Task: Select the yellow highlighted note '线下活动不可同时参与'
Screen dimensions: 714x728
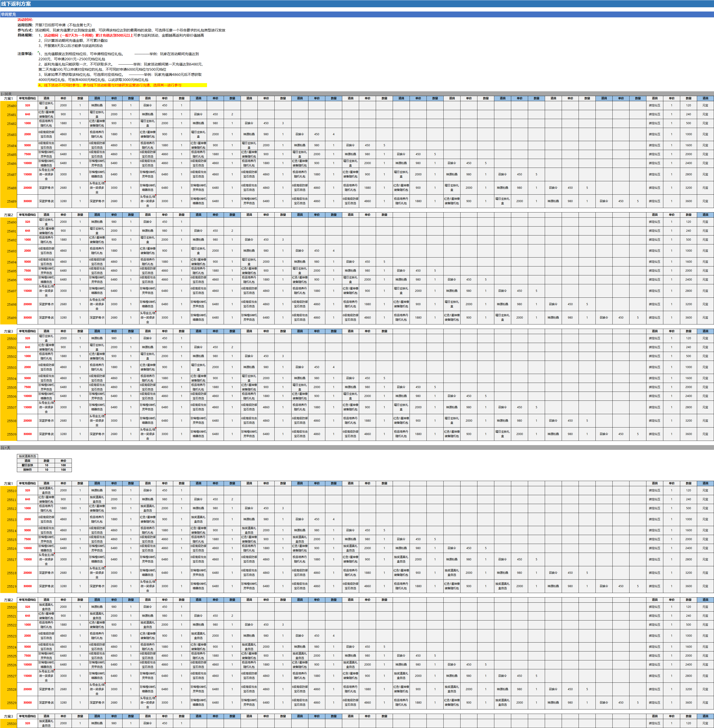Action: click(122, 85)
